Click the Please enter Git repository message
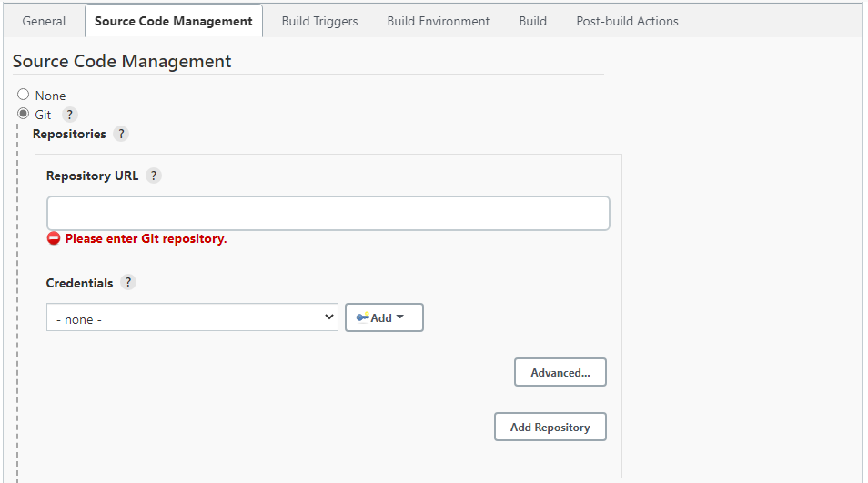 146,238
